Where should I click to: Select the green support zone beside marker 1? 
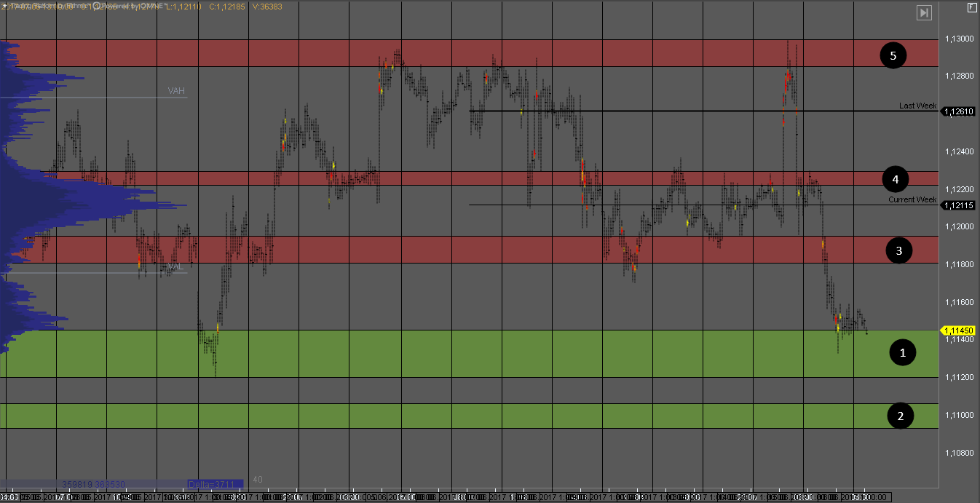470,353
